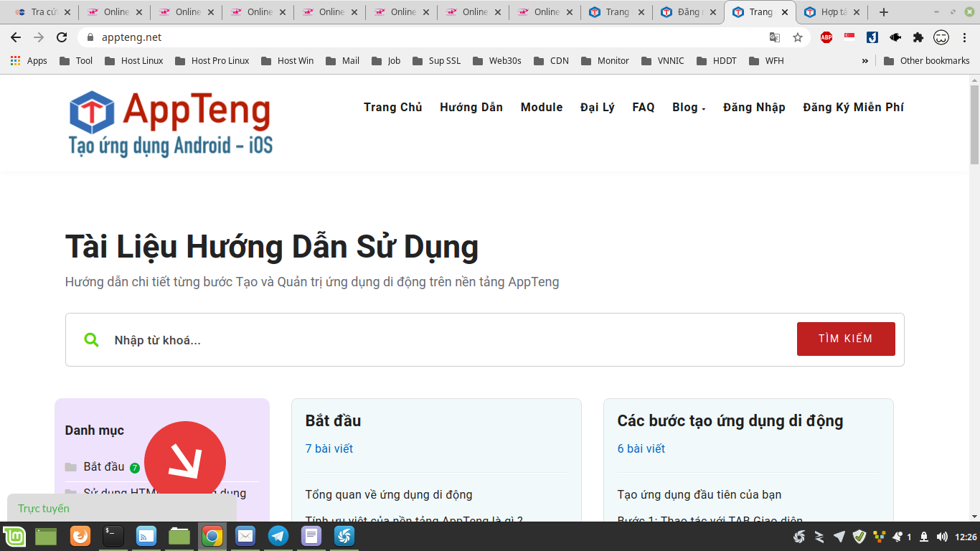
Task: Open a new browser tab
Action: [x=884, y=12]
